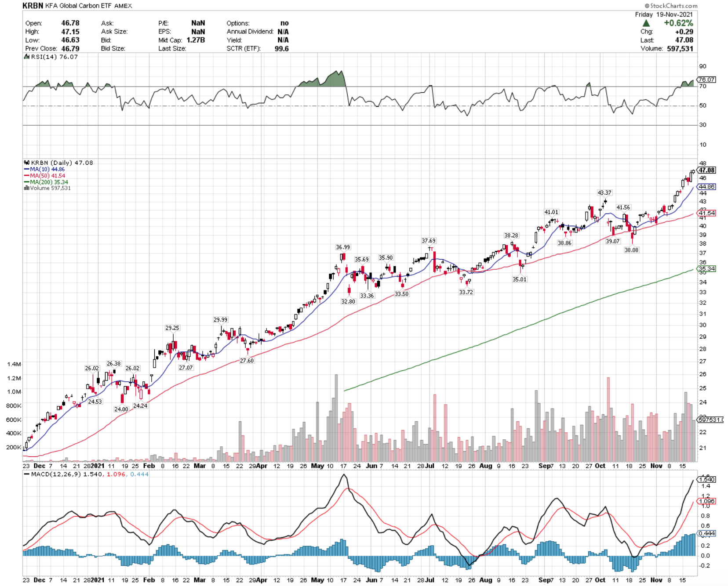Viewport: 728px width, 586px height.
Task: Click the Options value 'no'
Action: pos(285,23)
